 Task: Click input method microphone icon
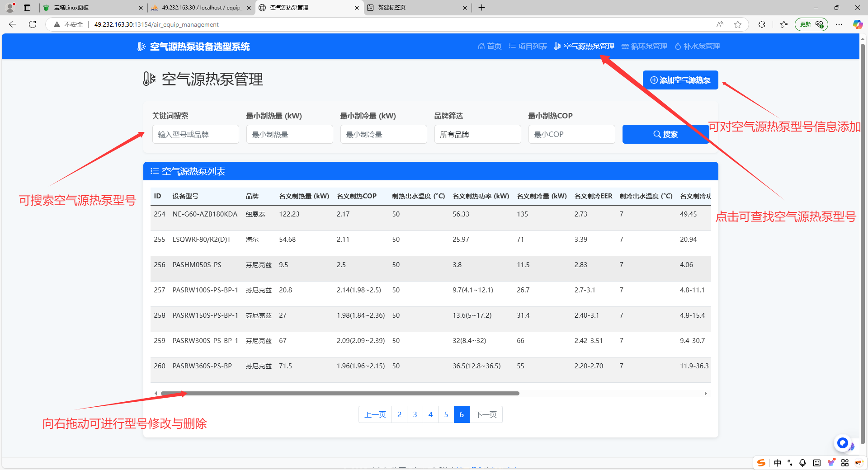click(802, 463)
